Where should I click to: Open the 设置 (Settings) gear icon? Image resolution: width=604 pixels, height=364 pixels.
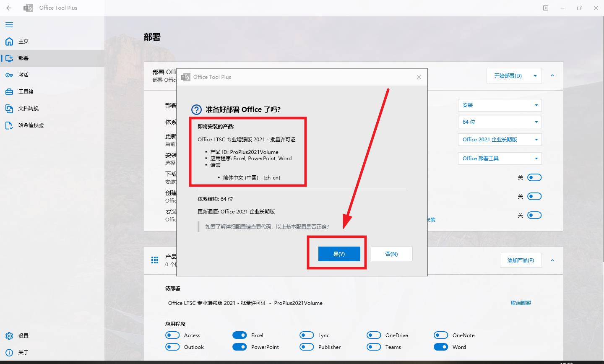click(8, 335)
